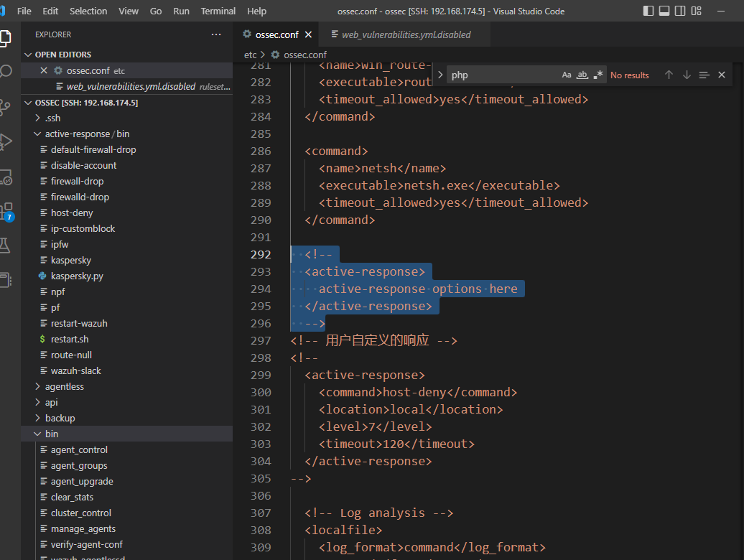Close the find widget

click(722, 75)
